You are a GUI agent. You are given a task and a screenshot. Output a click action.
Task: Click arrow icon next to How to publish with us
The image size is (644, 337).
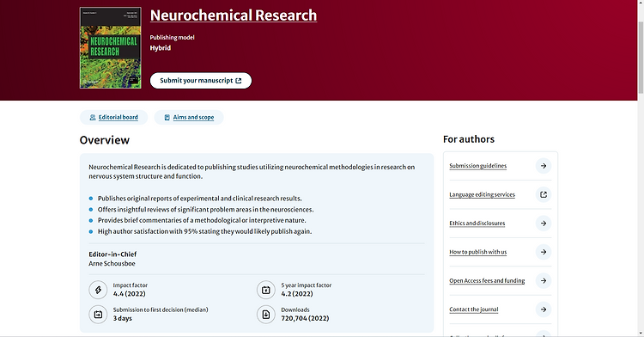(x=544, y=253)
